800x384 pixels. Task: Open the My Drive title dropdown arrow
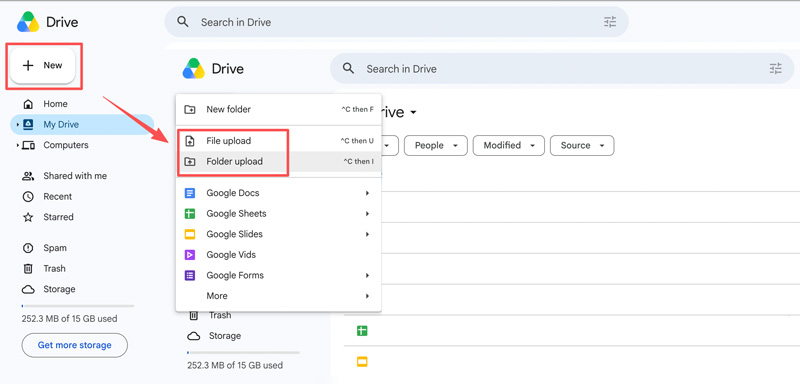click(x=413, y=113)
